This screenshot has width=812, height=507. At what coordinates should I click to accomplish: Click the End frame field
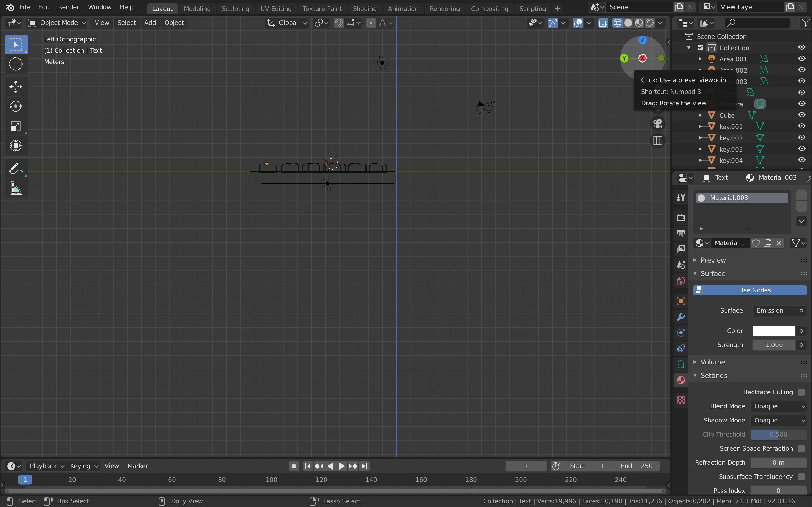636,466
